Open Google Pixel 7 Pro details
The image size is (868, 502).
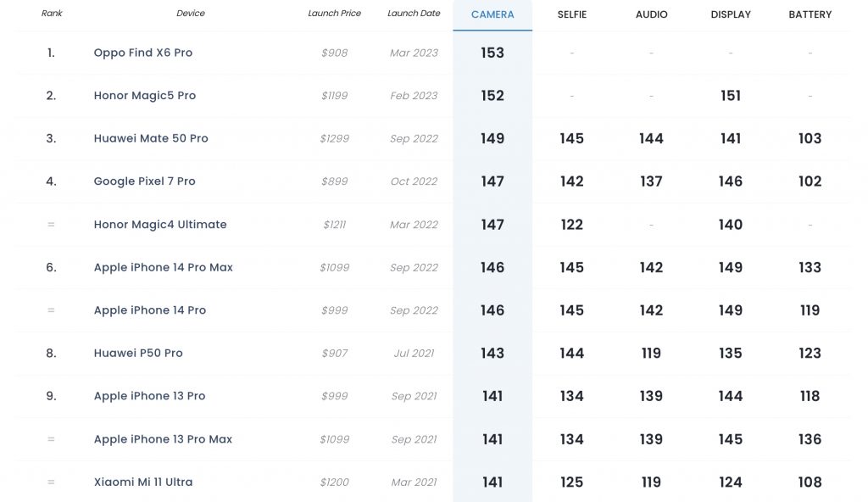(x=144, y=181)
